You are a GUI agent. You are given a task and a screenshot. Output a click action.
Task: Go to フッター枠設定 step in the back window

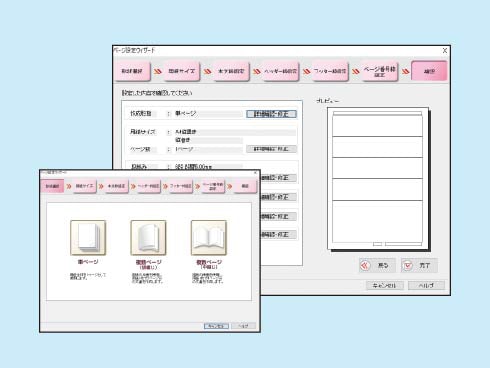(330, 71)
